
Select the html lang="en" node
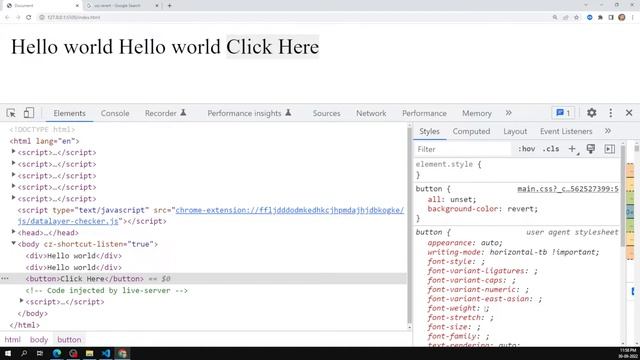click(44, 141)
